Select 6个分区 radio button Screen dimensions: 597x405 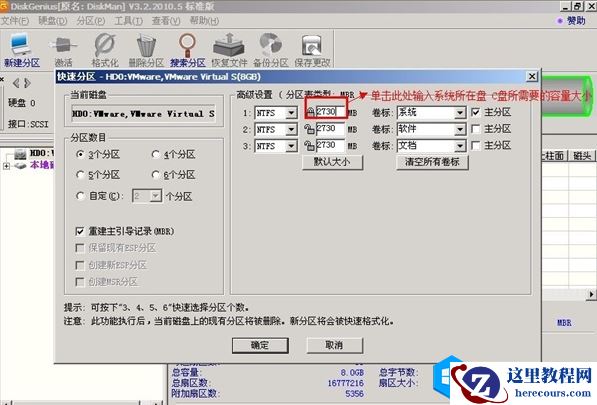click(x=155, y=175)
